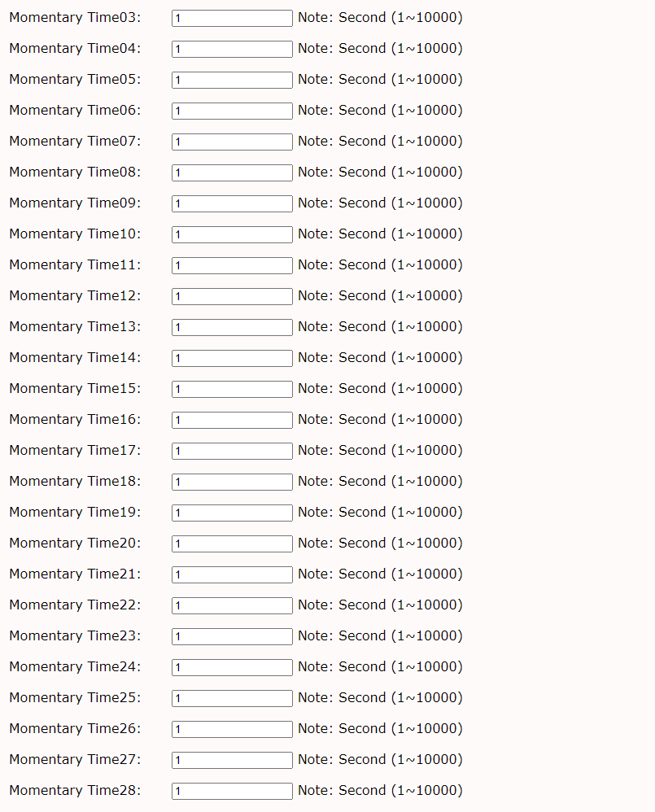This screenshot has height=812, width=655.
Task: Focus the Momentary Time22 input field
Action: tap(232, 605)
